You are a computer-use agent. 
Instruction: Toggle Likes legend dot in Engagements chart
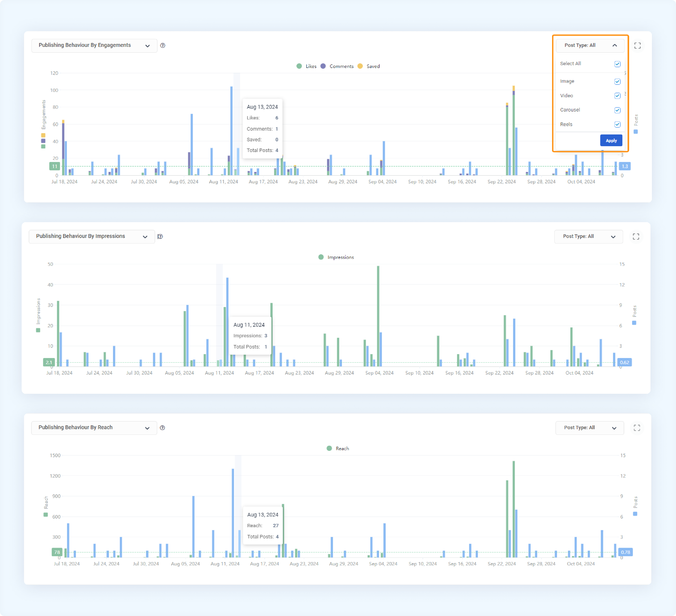click(x=299, y=66)
